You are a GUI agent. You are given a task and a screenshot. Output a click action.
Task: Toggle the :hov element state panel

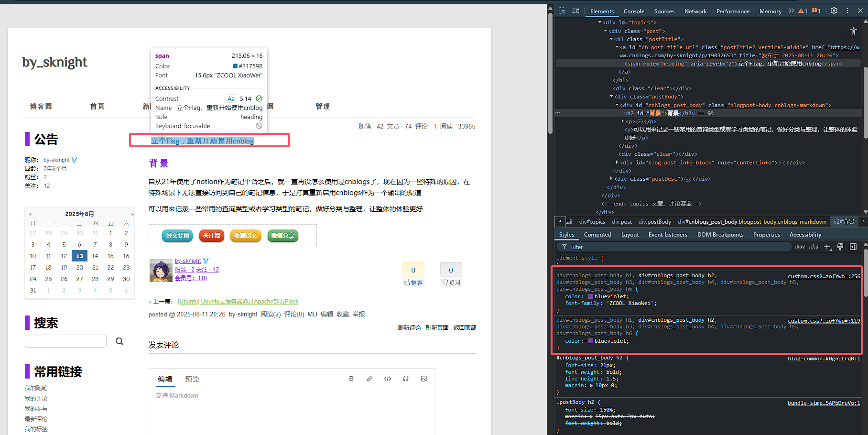(x=800, y=247)
